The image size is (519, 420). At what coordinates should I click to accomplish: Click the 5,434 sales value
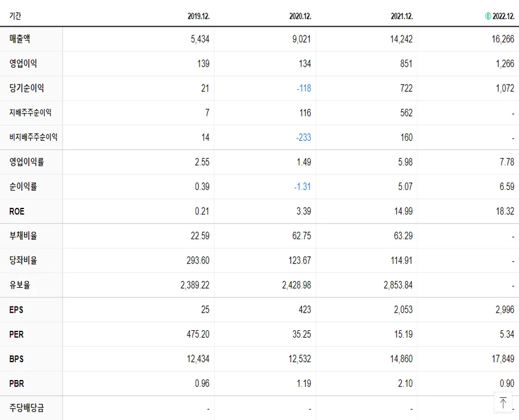200,39
